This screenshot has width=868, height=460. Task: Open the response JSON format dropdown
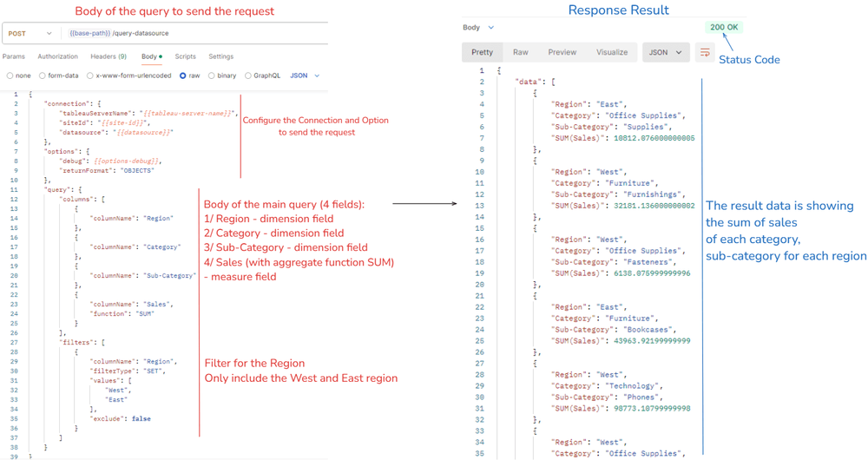coord(666,53)
